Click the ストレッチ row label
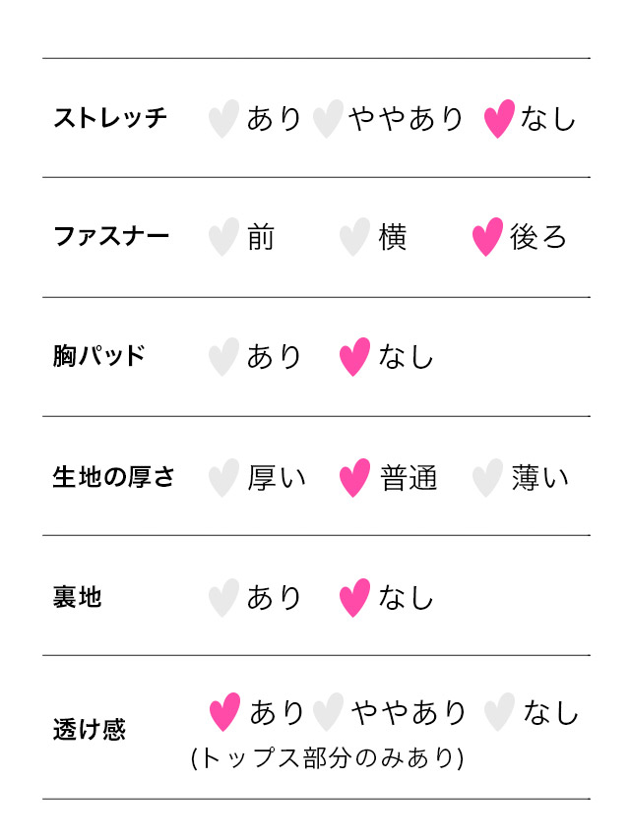 point(110,119)
